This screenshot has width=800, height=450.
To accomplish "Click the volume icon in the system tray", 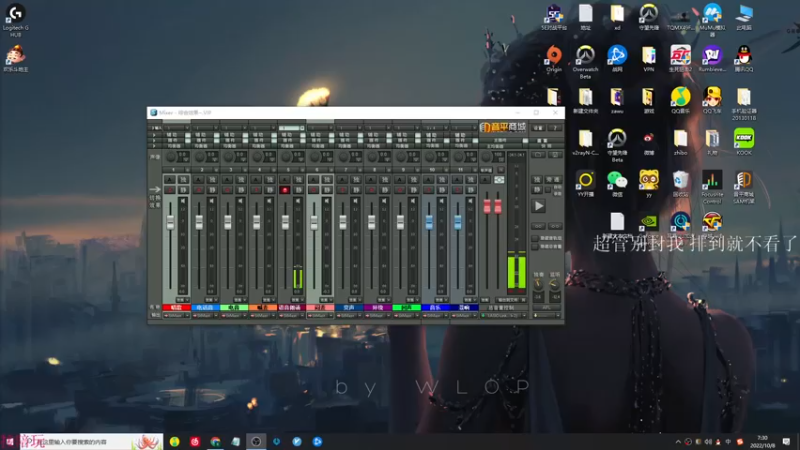I will [x=708, y=442].
